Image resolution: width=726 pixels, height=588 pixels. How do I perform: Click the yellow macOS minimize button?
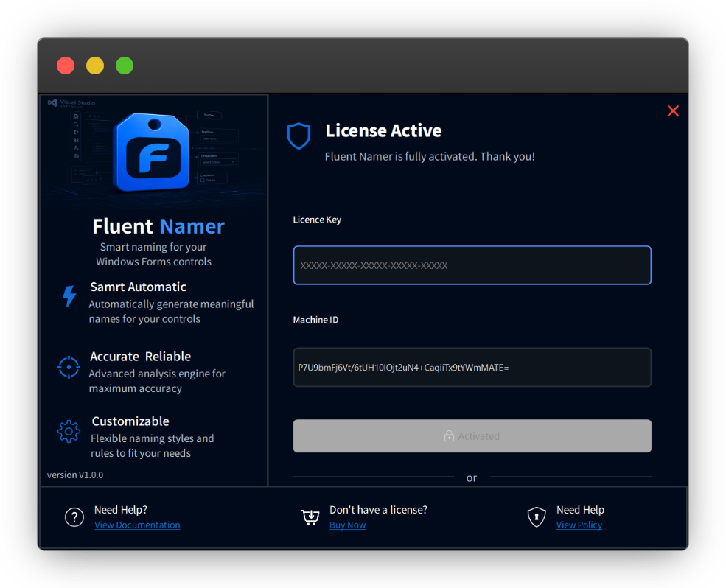[95, 66]
